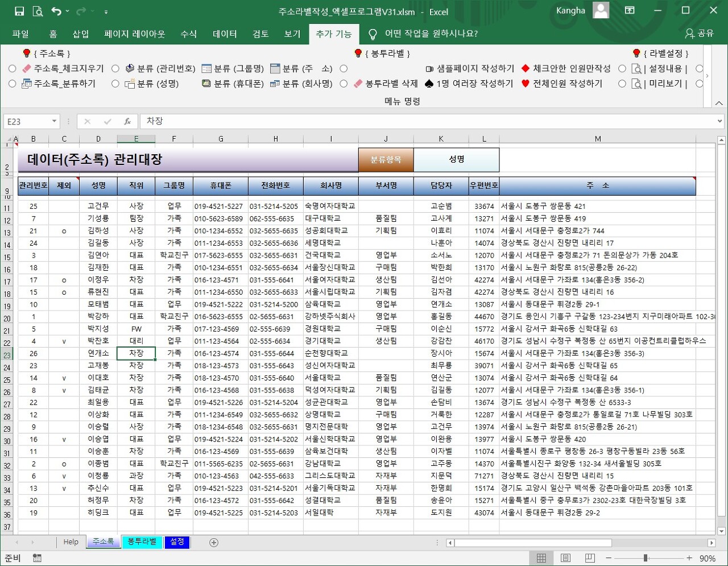Add a new sheet with plus button
Viewport: 728px width, 566px height.
[214, 543]
